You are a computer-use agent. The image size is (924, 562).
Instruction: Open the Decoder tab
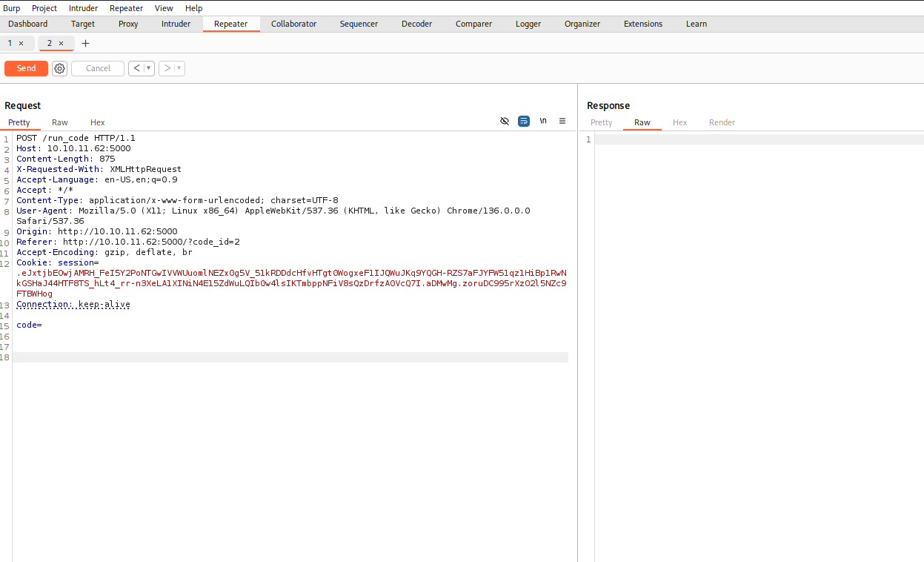[416, 24]
